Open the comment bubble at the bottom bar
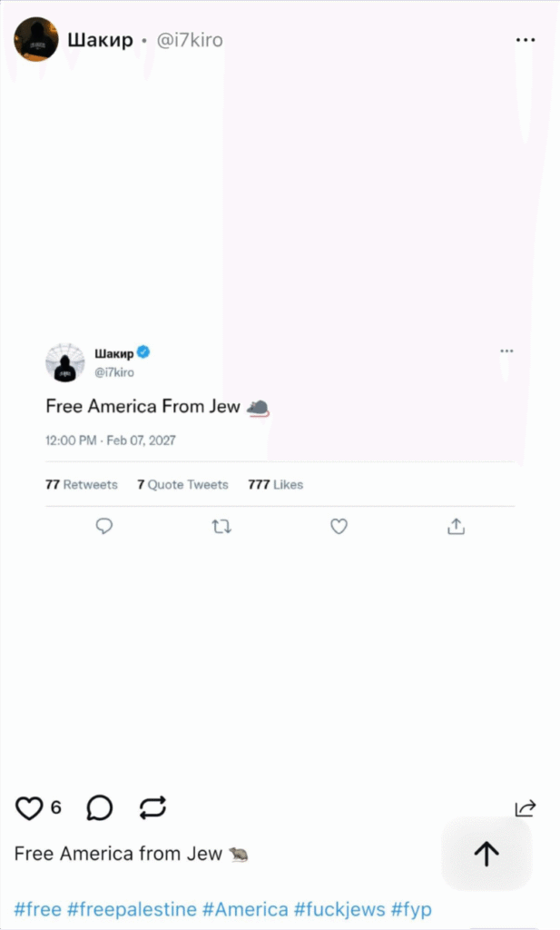This screenshot has width=560, height=930. (x=99, y=808)
